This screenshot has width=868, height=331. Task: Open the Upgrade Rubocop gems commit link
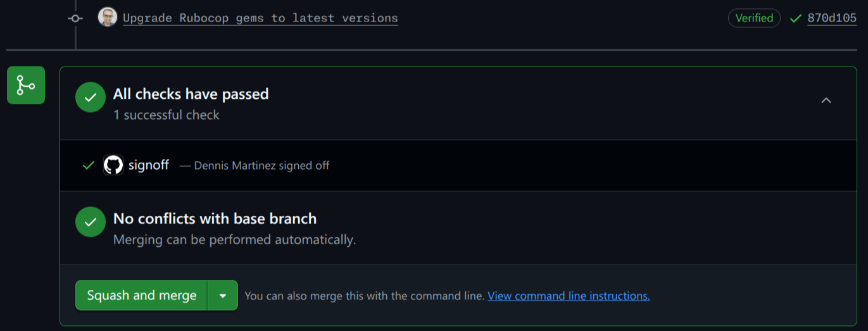point(260,18)
